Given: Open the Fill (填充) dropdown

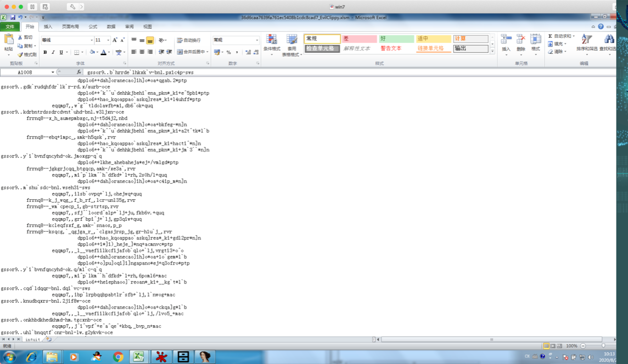Looking at the screenshot, I should (557, 44).
